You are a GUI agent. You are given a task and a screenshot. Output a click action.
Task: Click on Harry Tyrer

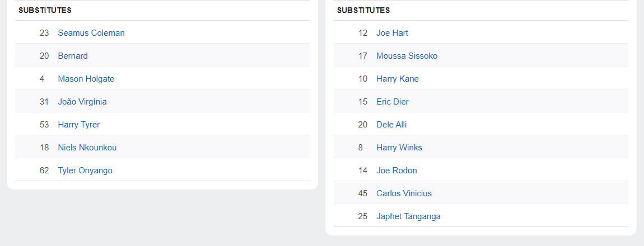click(79, 125)
